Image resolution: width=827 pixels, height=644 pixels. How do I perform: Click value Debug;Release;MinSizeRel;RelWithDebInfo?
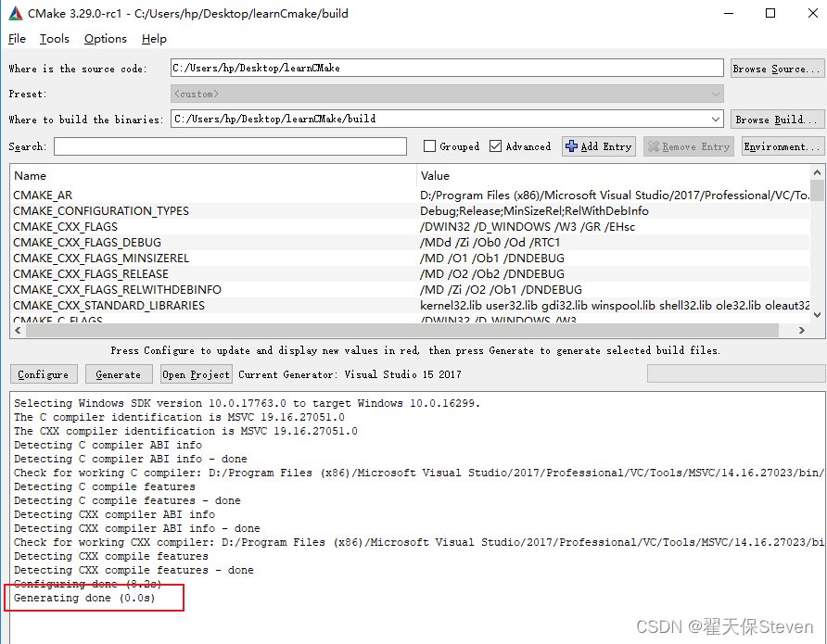tap(534, 210)
